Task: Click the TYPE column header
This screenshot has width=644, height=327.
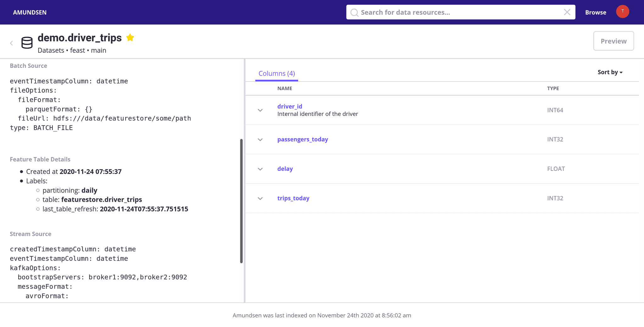Action: [x=553, y=88]
